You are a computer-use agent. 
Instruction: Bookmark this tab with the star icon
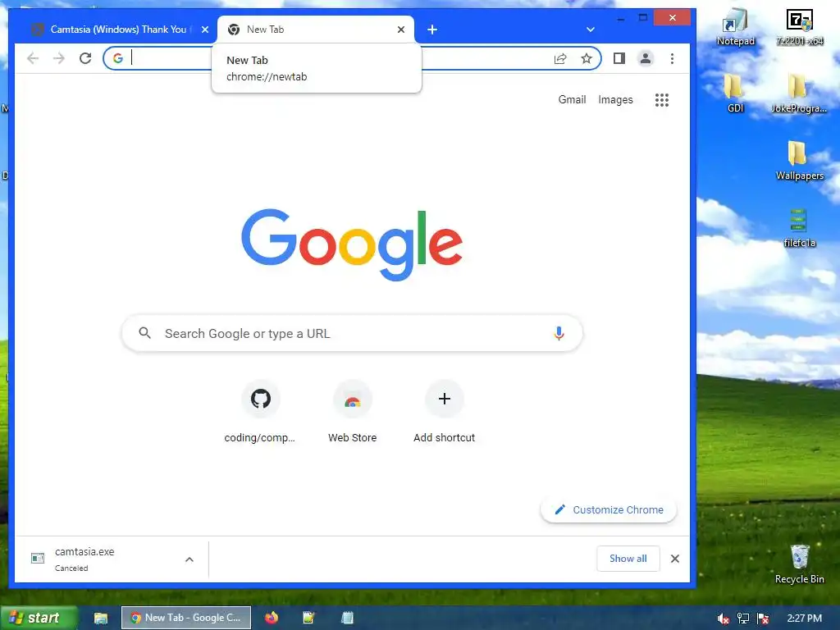(587, 58)
